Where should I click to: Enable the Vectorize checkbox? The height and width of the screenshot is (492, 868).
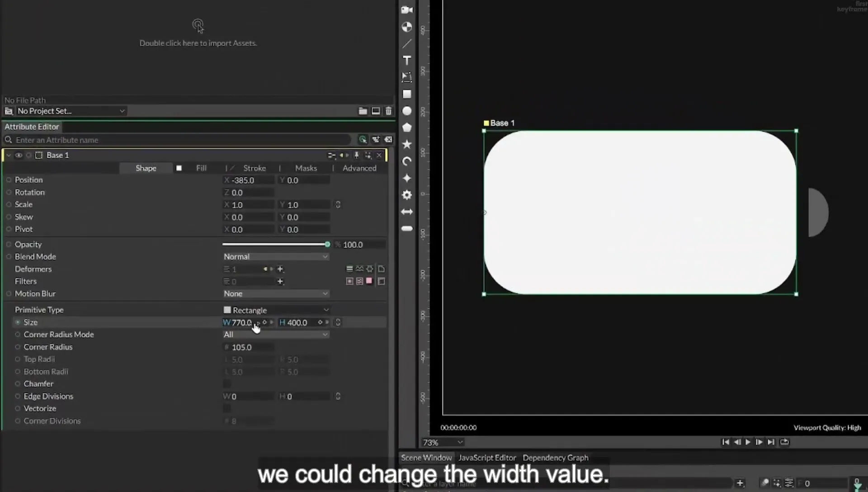(x=227, y=408)
